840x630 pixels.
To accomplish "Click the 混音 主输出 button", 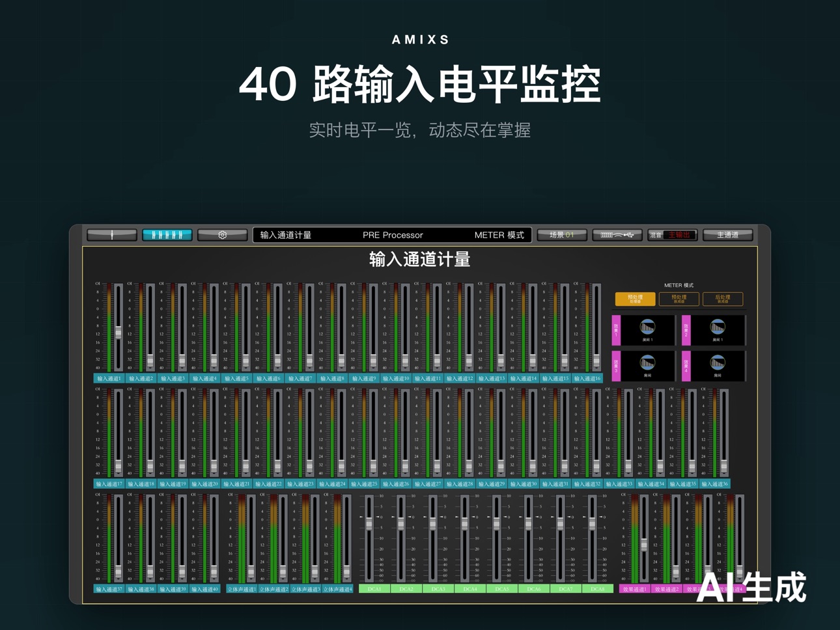I will click(673, 235).
